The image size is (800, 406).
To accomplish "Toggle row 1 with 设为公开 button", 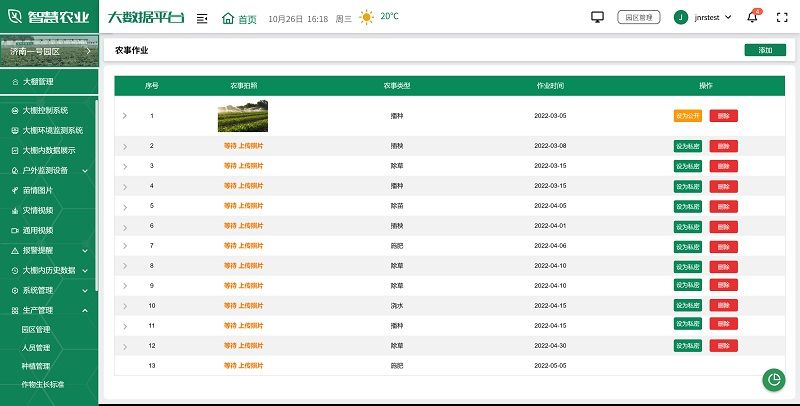I will pos(688,116).
